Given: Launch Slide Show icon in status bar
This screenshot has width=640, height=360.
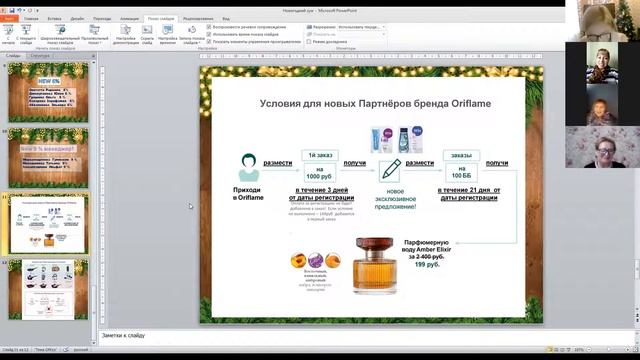Looking at the screenshot, I should point(569,350).
